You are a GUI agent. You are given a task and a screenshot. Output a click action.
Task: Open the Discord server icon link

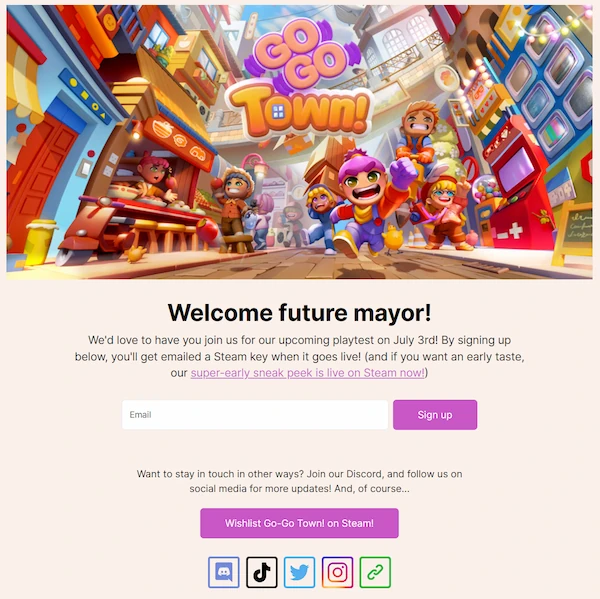[223, 572]
